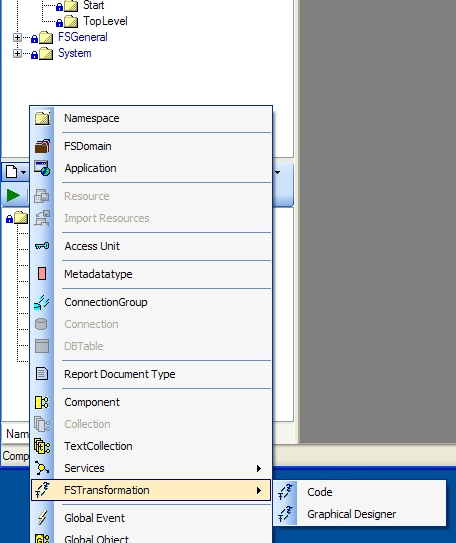The image size is (456, 543).
Task: Select the TopLevel folder in tree
Action: [105, 21]
